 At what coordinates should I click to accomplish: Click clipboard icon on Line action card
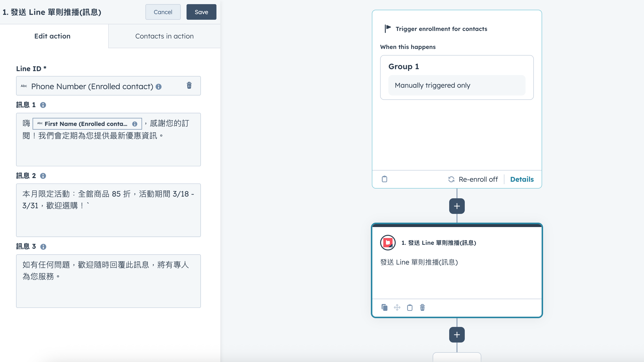click(410, 307)
